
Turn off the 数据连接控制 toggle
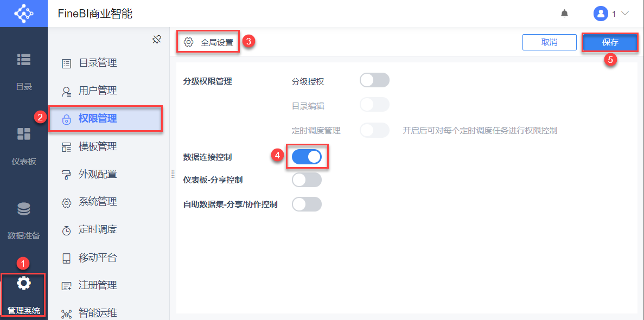(307, 157)
